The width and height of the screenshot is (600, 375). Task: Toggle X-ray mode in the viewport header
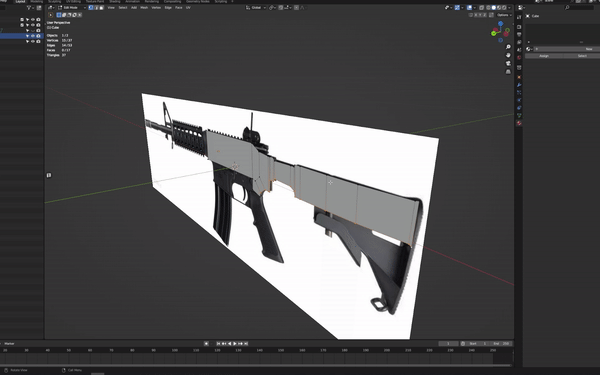[x=481, y=8]
